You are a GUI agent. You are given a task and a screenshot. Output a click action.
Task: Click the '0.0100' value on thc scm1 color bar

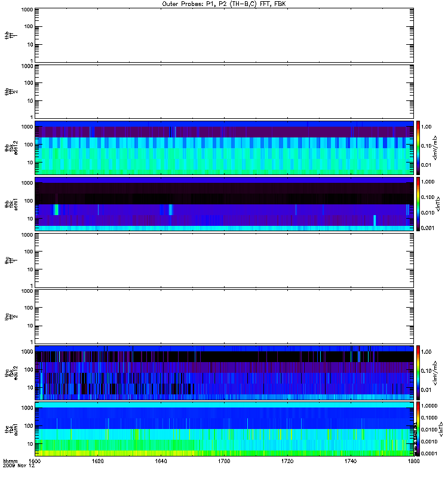[429, 430]
